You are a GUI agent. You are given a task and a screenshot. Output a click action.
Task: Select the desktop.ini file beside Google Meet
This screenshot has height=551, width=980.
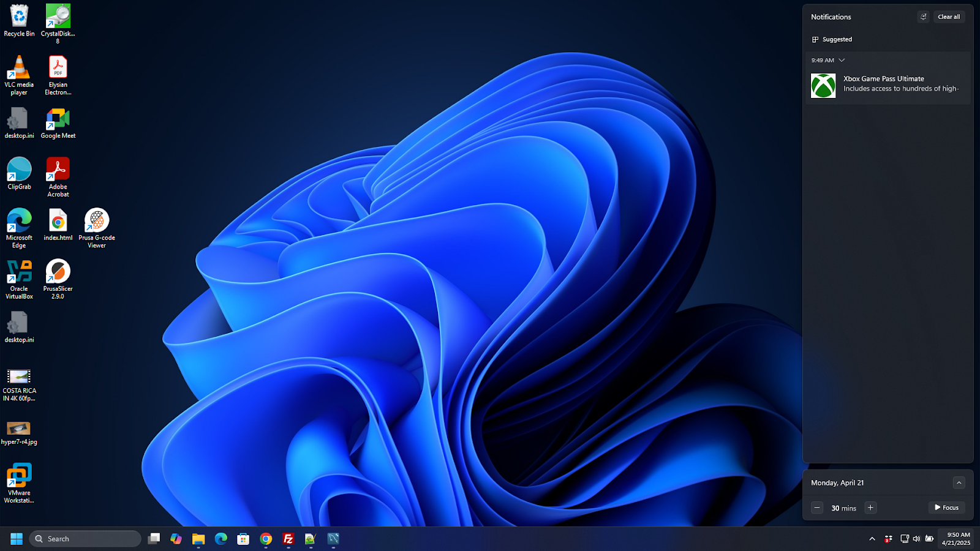point(19,123)
